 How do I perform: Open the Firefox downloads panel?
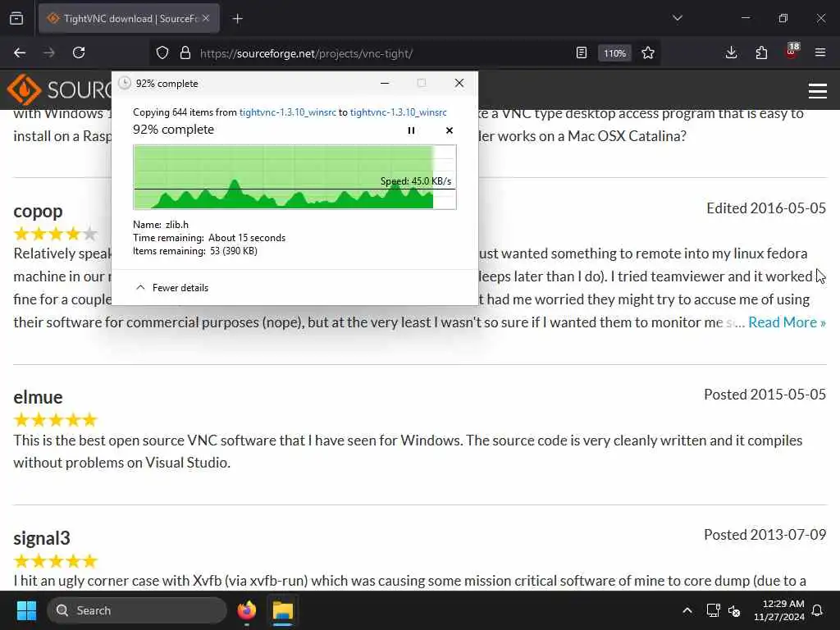[x=731, y=52]
